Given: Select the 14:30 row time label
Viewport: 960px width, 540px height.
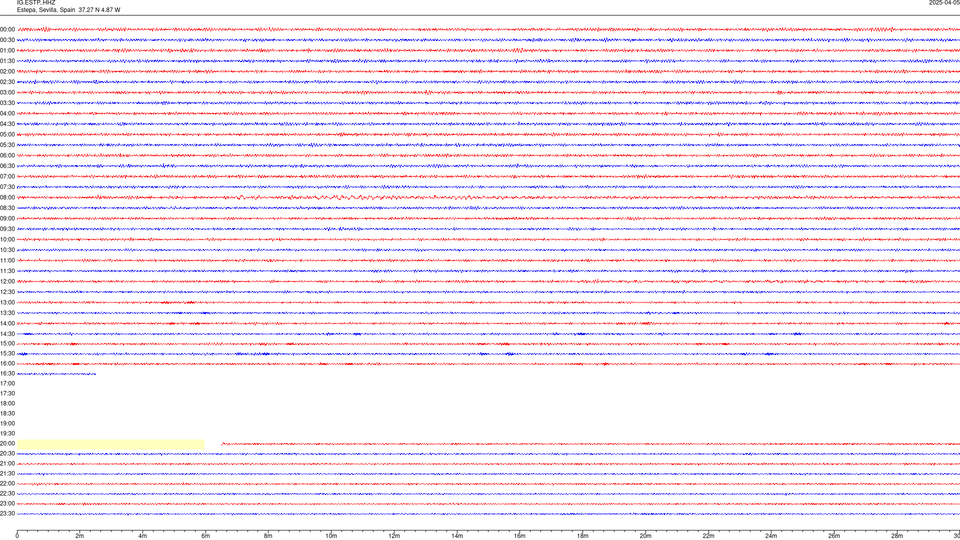Looking at the screenshot, I should tap(7, 334).
